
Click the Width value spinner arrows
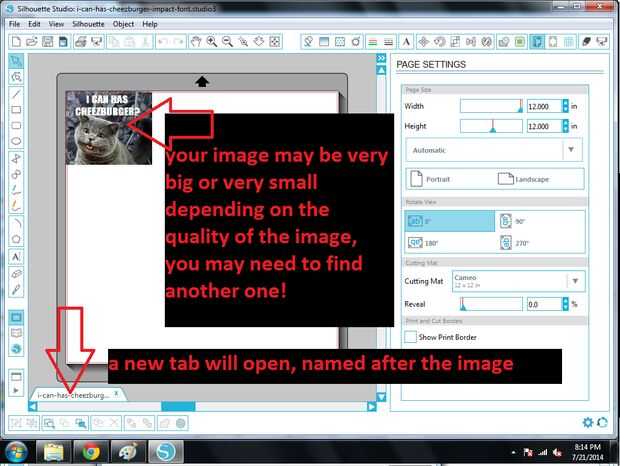(x=565, y=106)
